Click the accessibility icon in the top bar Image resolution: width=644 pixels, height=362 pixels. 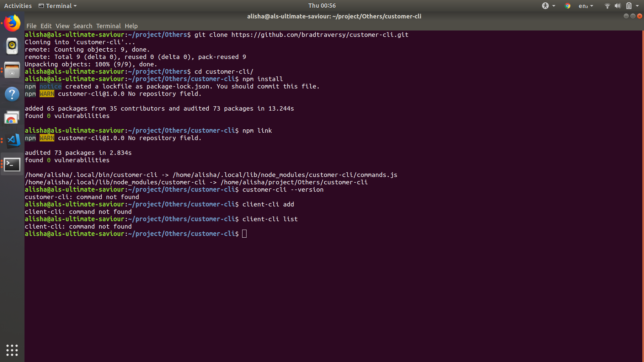[546, 6]
